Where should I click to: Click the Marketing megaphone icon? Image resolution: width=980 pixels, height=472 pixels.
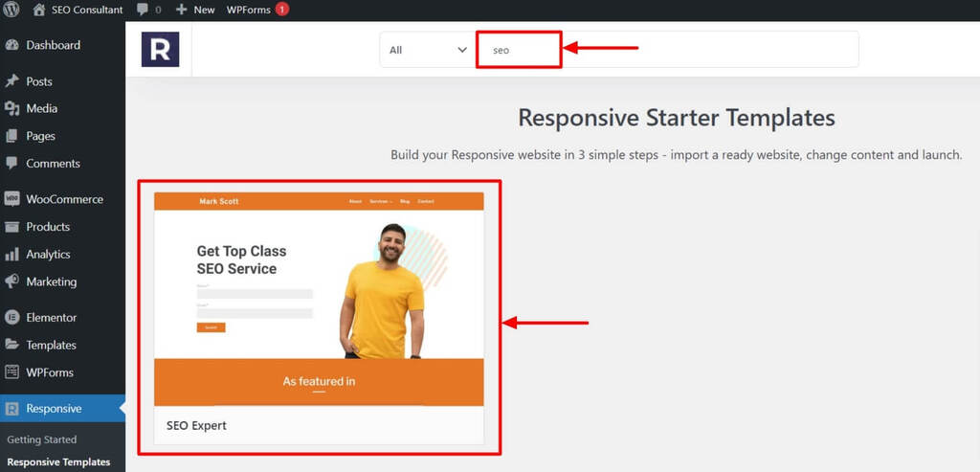coord(11,281)
